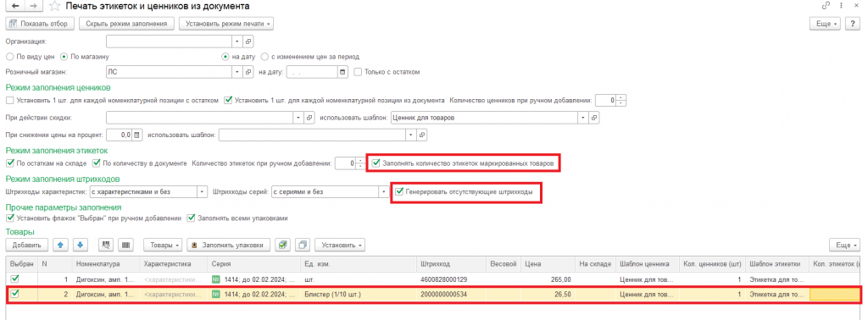868x320 pixels.
Task: Open selection form for price reduction template
Action: click(423, 135)
